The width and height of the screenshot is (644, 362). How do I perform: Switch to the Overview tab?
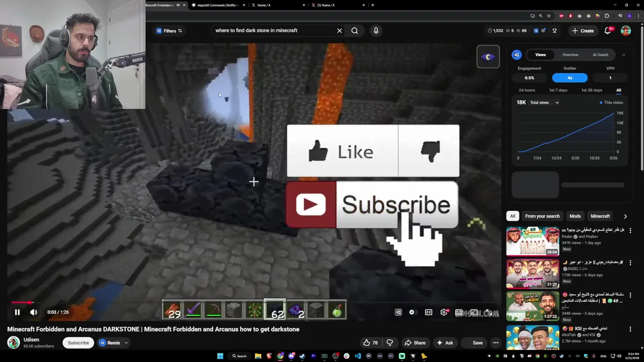tap(570, 55)
